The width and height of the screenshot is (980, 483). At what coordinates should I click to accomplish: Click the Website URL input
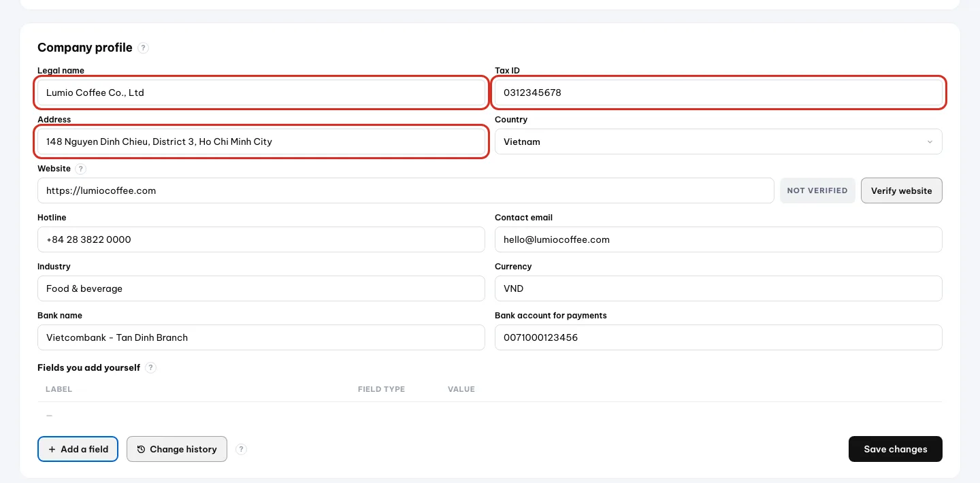[x=406, y=190]
